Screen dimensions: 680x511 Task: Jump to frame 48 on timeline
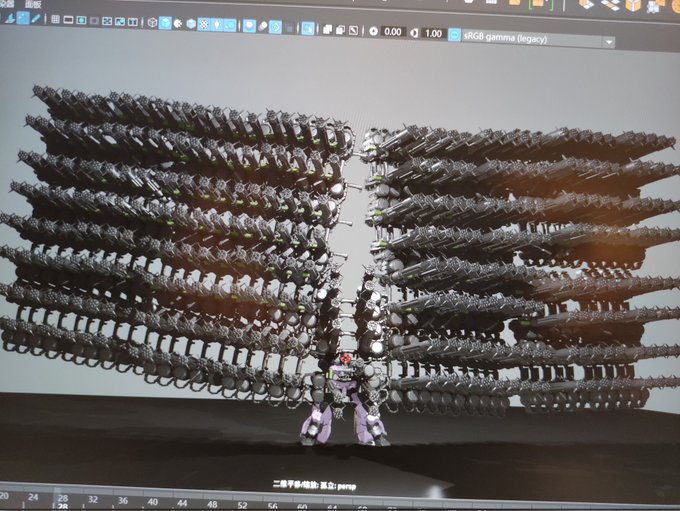click(x=212, y=504)
